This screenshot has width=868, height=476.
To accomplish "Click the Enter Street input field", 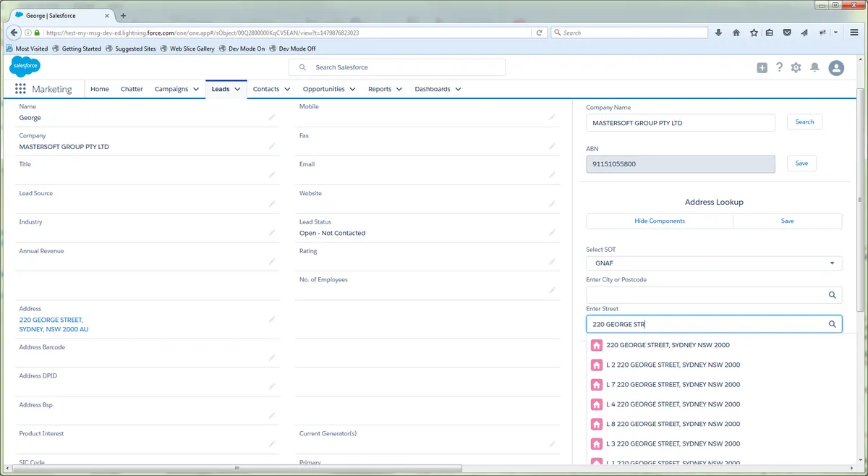I will (x=714, y=324).
